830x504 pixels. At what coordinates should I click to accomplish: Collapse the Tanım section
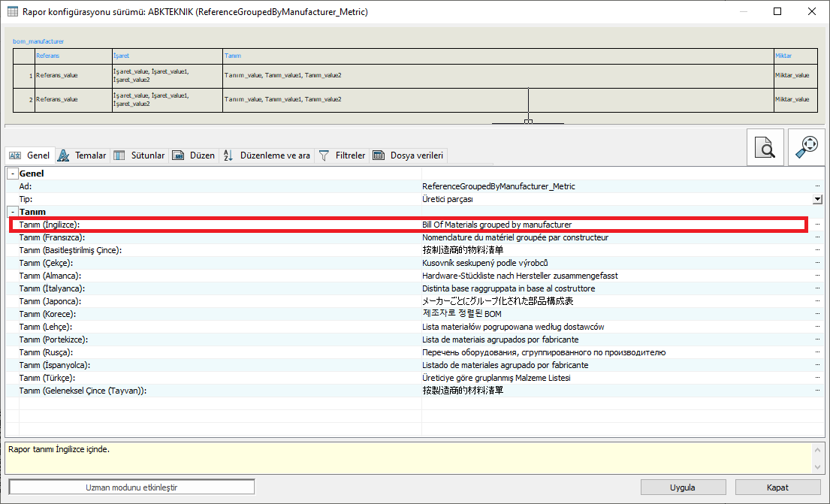click(x=12, y=212)
